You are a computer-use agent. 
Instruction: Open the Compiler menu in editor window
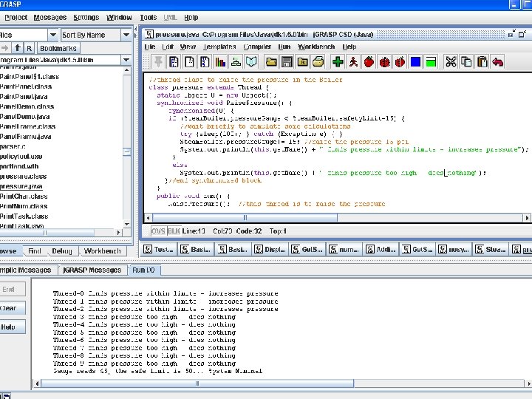click(257, 47)
